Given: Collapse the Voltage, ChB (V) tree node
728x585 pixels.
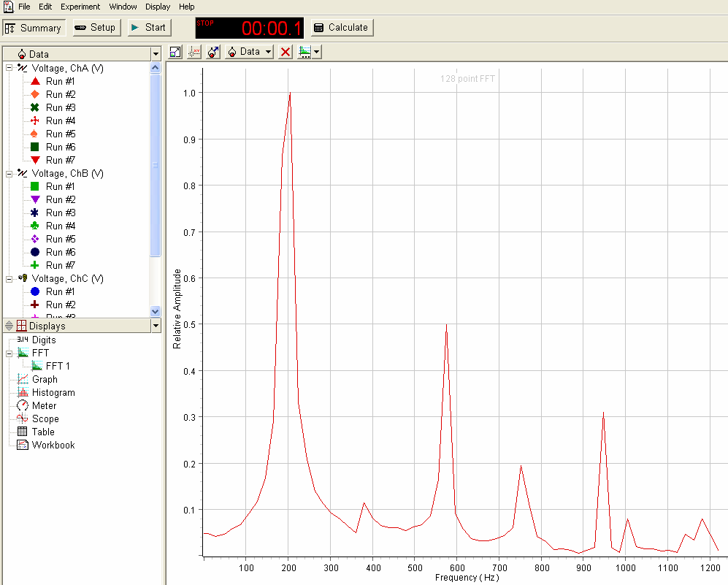Looking at the screenshot, I should coord(9,174).
